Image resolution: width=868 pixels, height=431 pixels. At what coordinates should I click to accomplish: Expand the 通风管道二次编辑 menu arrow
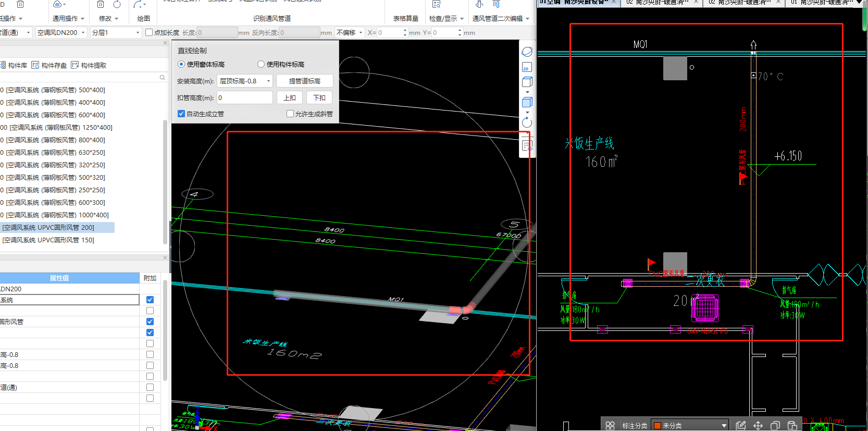528,19
